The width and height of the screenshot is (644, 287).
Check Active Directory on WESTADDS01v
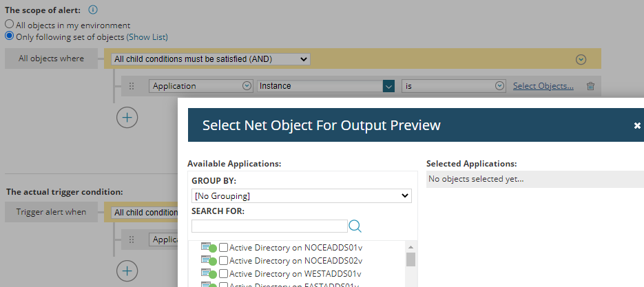tap(223, 273)
